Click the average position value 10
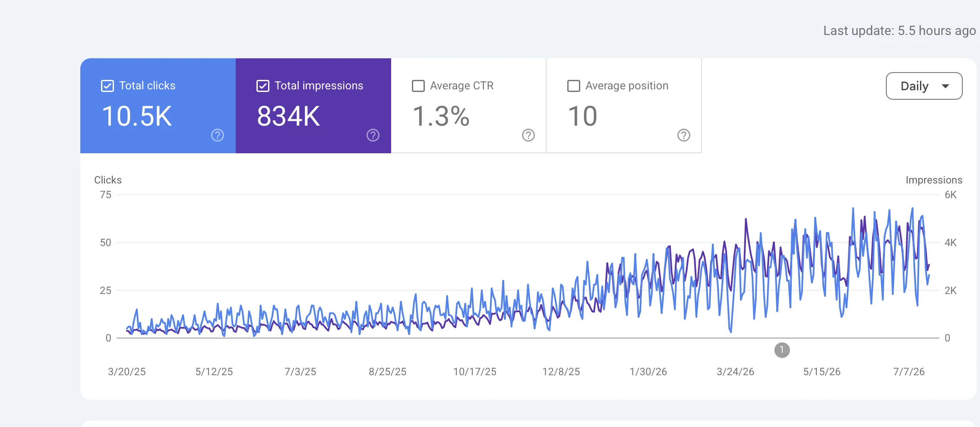This screenshot has height=427, width=980. [583, 116]
